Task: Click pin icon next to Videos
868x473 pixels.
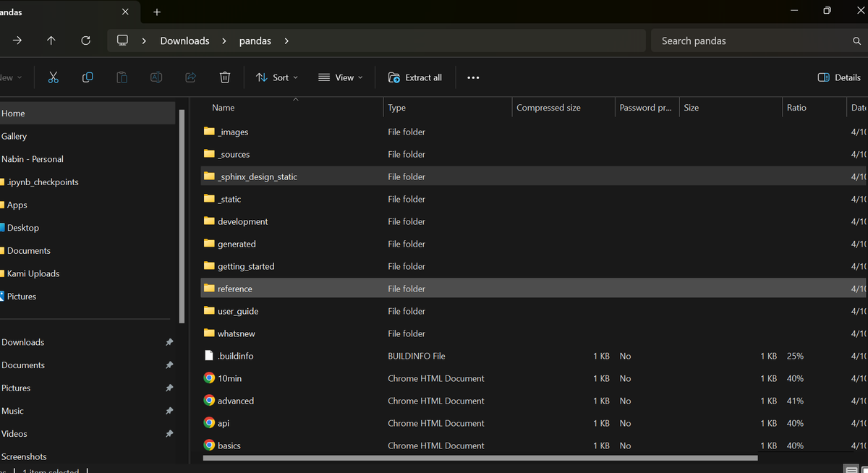Action: coord(169,434)
